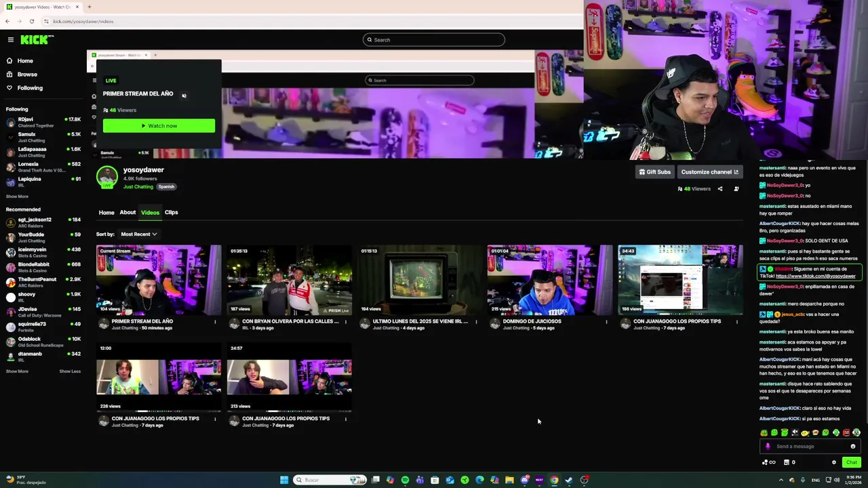868x488 pixels.
Task: Click the browser address bar
Action: [x=312, y=22]
